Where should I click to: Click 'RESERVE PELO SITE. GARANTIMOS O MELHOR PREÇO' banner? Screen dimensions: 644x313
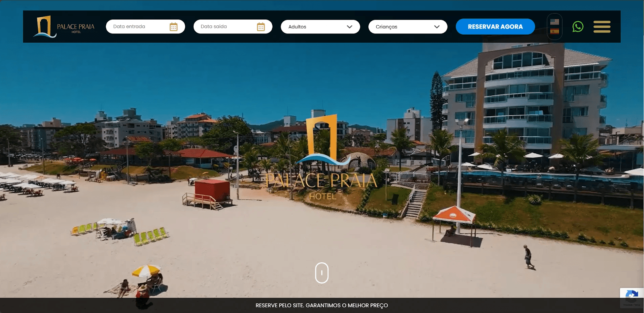click(x=322, y=305)
